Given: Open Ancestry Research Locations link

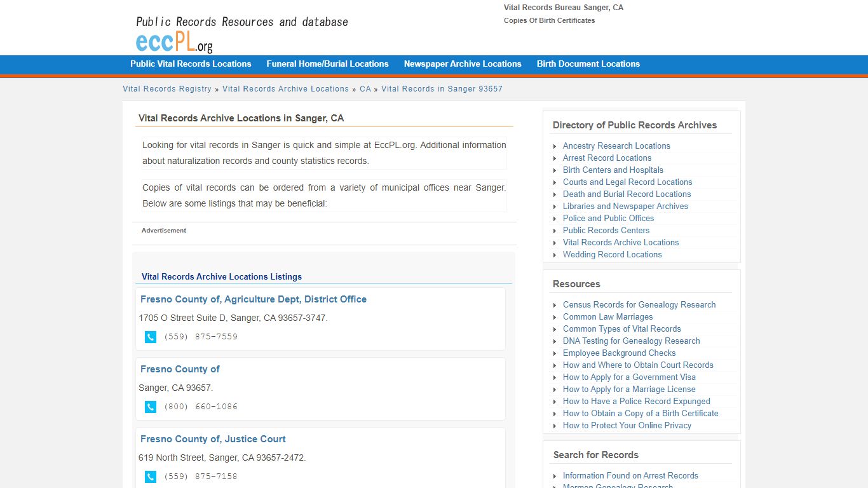Looking at the screenshot, I should 616,146.
